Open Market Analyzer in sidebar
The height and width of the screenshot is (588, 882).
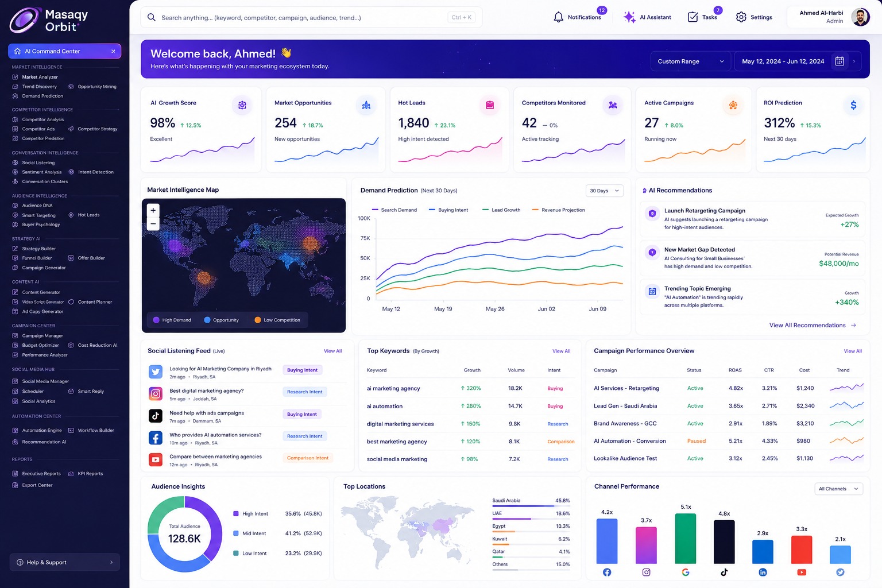tap(35, 77)
